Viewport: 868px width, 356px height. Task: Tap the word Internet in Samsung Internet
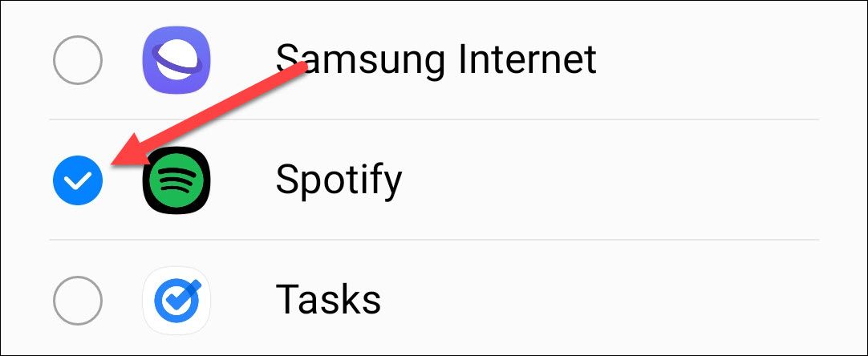click(x=527, y=59)
